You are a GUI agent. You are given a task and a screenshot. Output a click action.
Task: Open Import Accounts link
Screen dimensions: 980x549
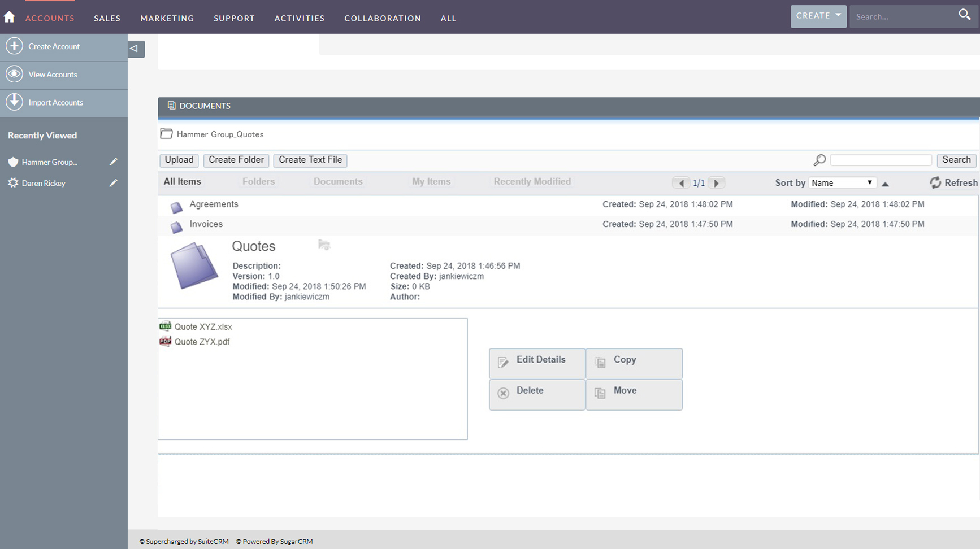(55, 102)
